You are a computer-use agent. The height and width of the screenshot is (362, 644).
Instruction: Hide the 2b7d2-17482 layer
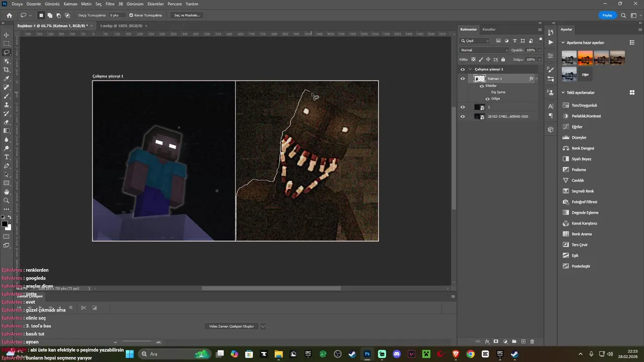[x=463, y=117]
